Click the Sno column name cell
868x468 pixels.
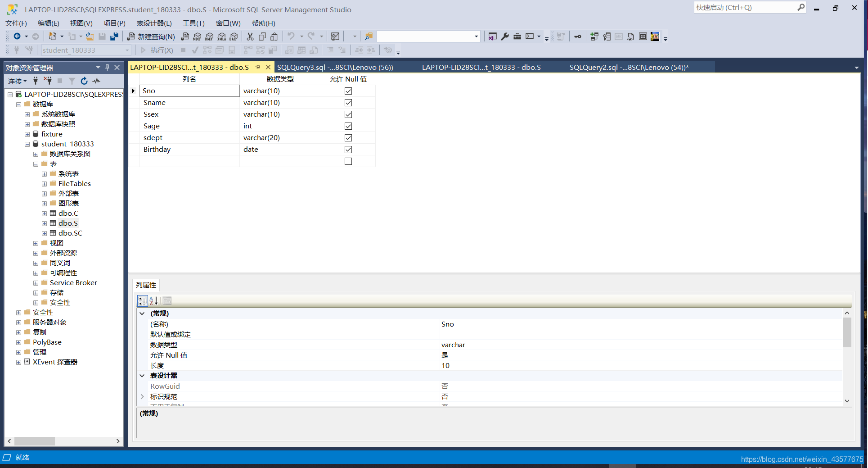coord(189,91)
